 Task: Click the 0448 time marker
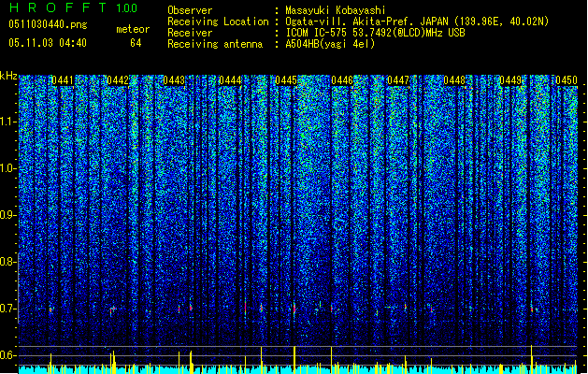click(454, 80)
